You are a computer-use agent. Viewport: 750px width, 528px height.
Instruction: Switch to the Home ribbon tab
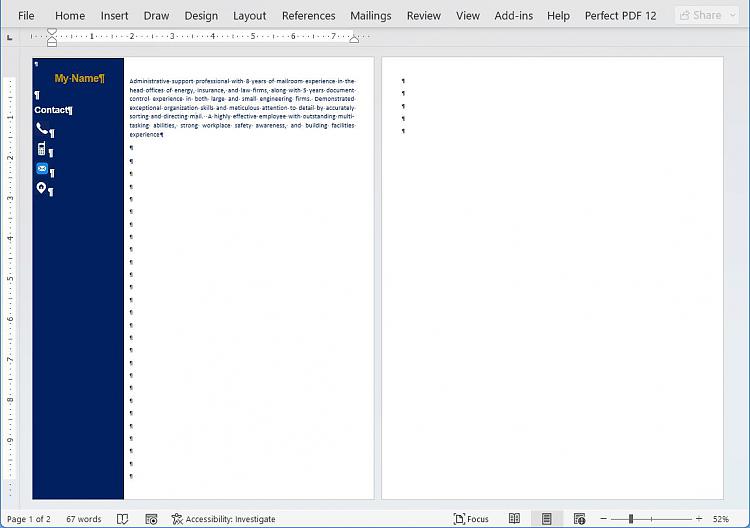tap(70, 16)
